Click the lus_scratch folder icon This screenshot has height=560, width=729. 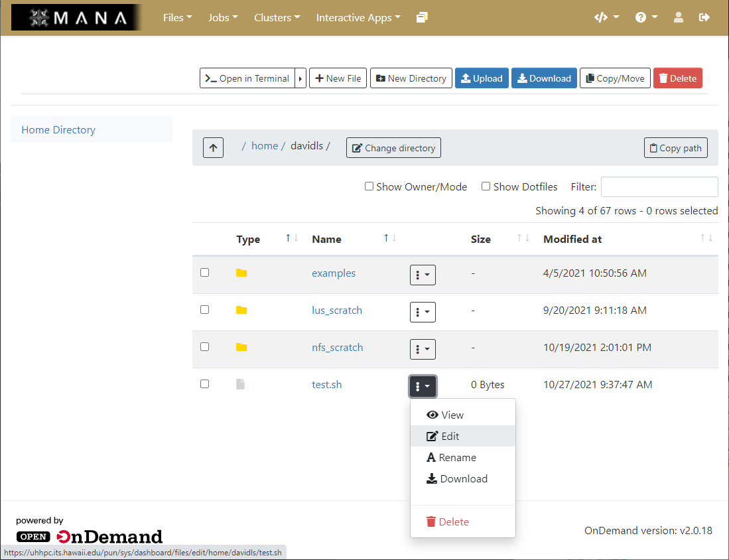241,311
